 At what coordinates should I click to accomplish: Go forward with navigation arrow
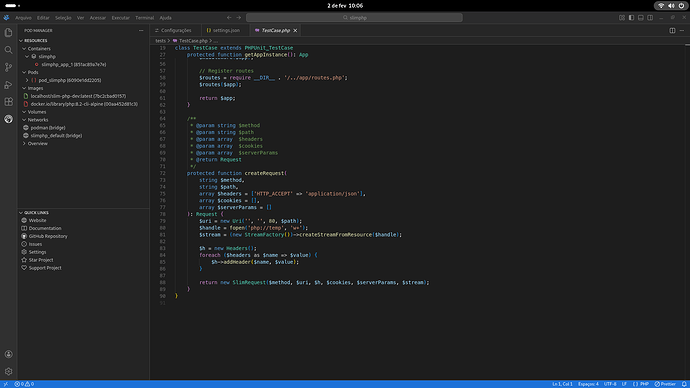click(x=239, y=18)
